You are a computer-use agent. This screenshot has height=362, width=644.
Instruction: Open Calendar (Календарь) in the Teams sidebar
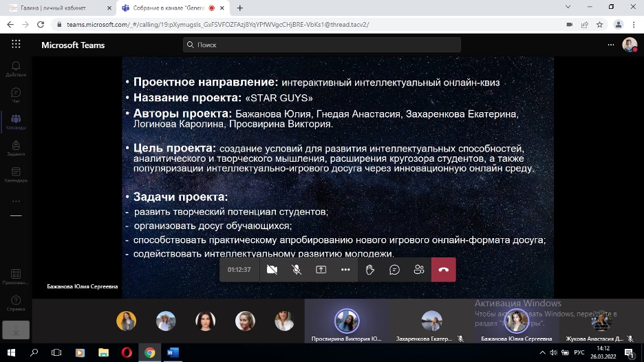[16, 175]
